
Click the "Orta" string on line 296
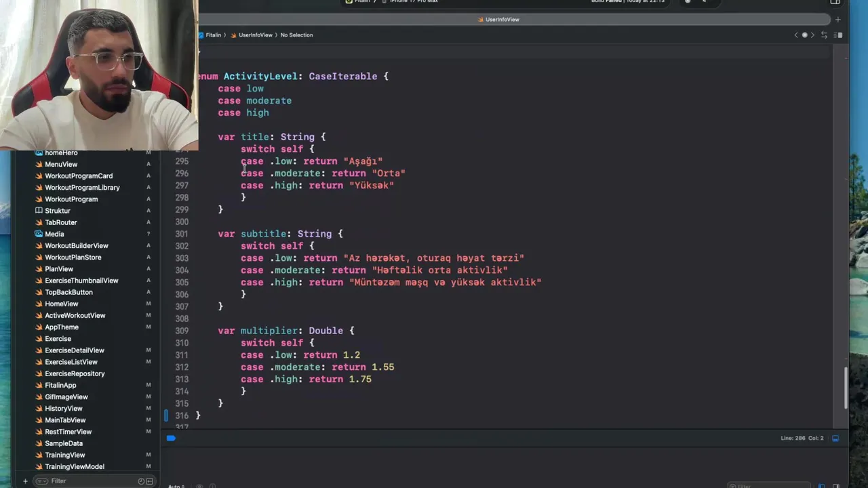(x=389, y=174)
